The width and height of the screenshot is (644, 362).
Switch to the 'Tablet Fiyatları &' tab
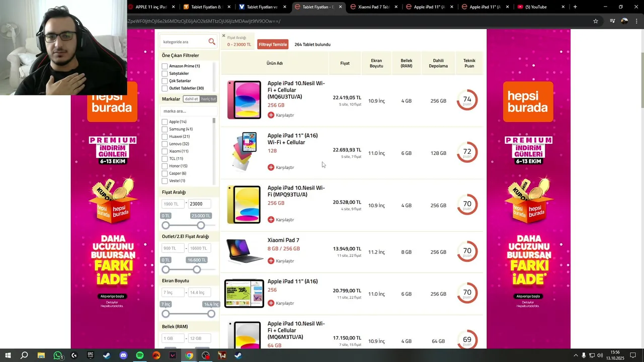pos(207,7)
